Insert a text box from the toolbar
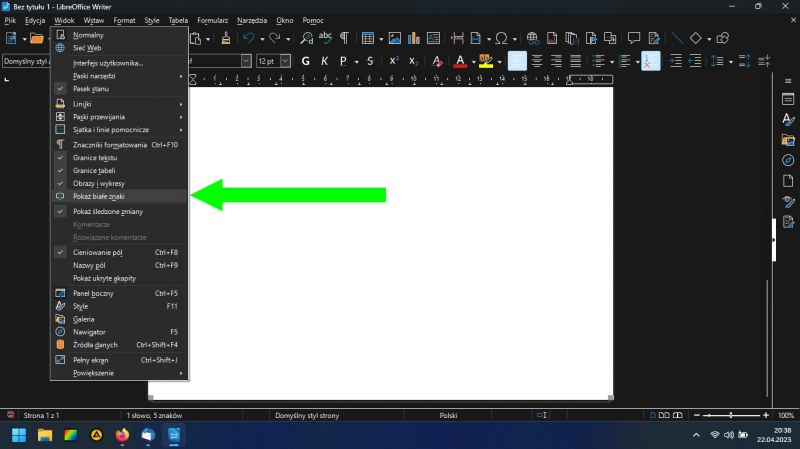 433,38
